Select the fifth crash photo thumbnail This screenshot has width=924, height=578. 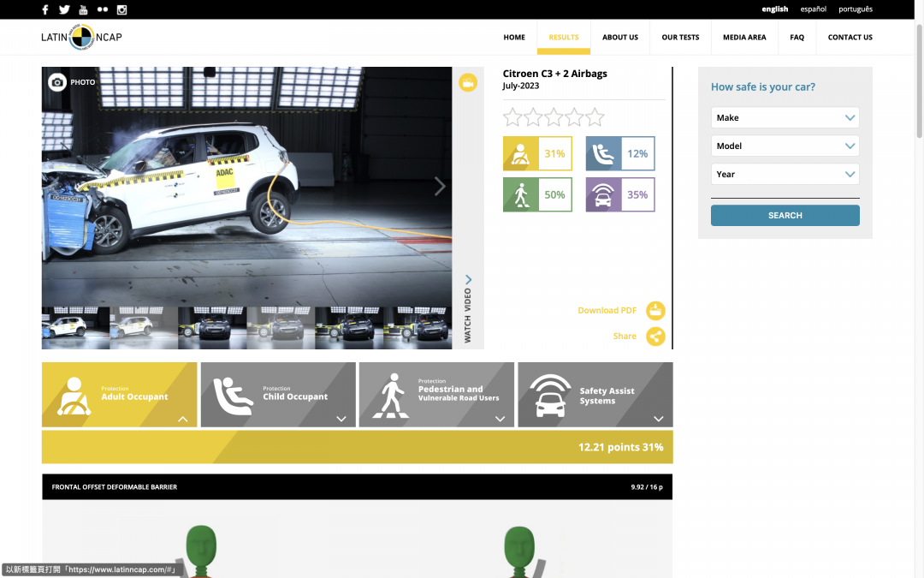tap(349, 328)
